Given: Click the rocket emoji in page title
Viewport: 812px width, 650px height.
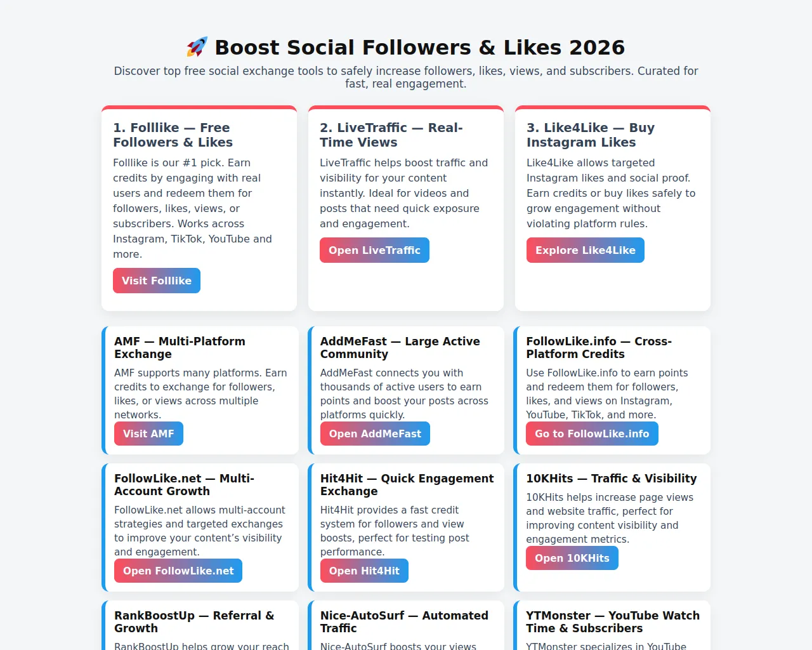Looking at the screenshot, I should pyautogui.click(x=197, y=47).
